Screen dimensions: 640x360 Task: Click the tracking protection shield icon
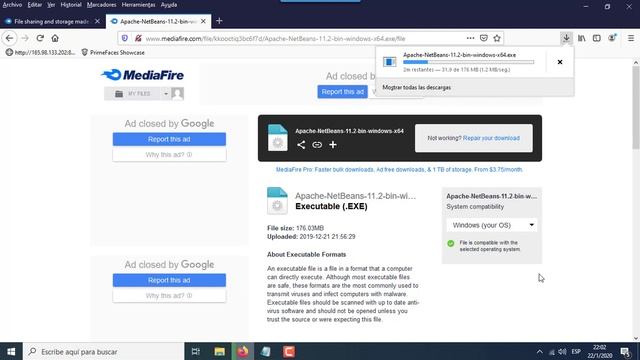point(125,38)
